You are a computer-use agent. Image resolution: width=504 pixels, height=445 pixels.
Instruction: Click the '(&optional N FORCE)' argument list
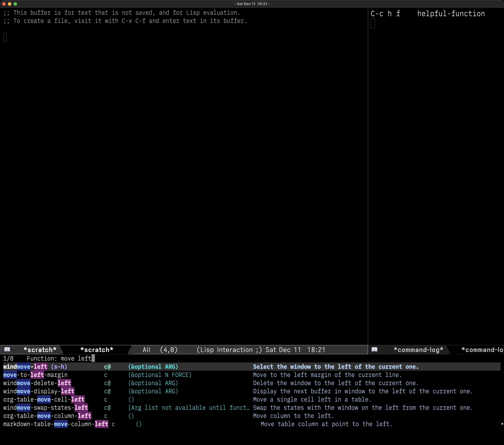tap(160, 375)
